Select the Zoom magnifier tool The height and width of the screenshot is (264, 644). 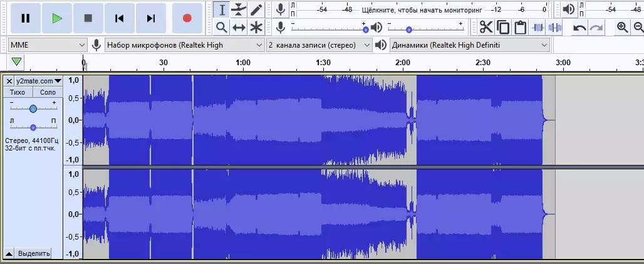point(221,28)
